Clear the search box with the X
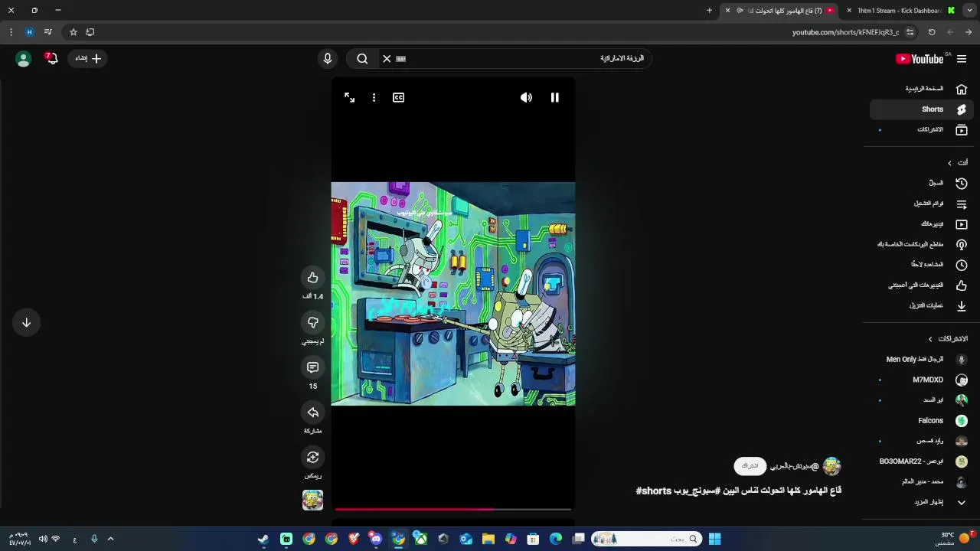 pos(387,58)
